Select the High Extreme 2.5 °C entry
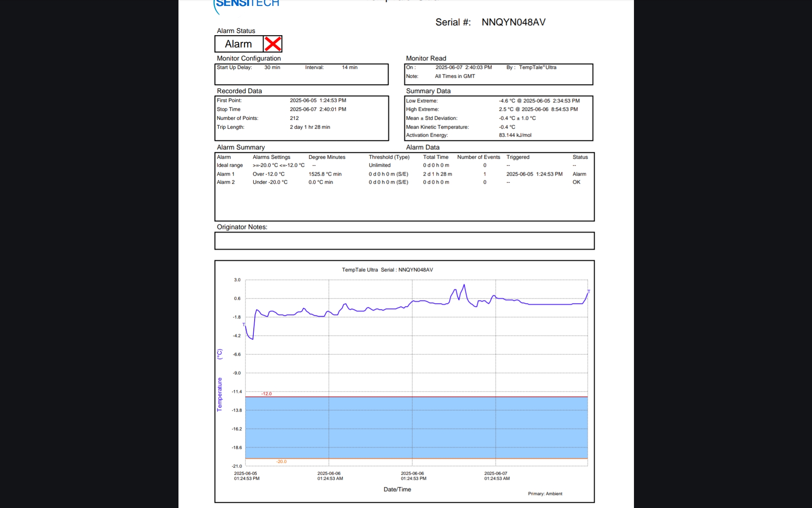Viewport: 812px width, 508px height. pyautogui.click(x=538, y=109)
